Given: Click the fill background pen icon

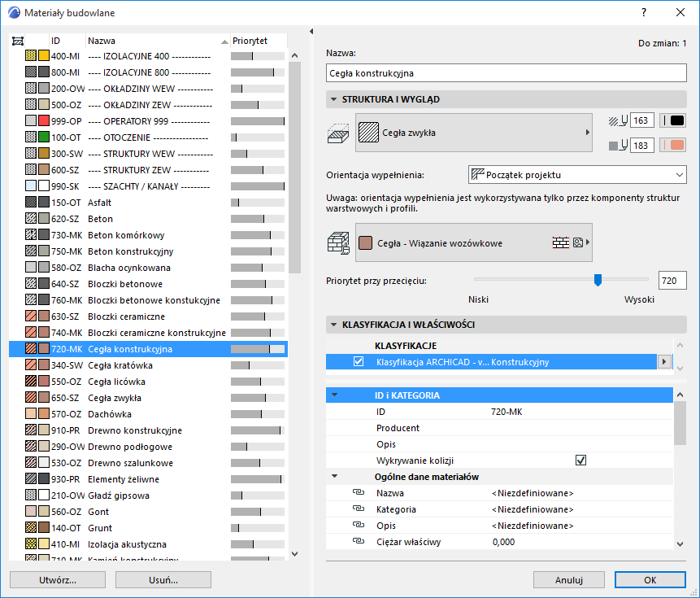Looking at the screenshot, I should [x=619, y=145].
